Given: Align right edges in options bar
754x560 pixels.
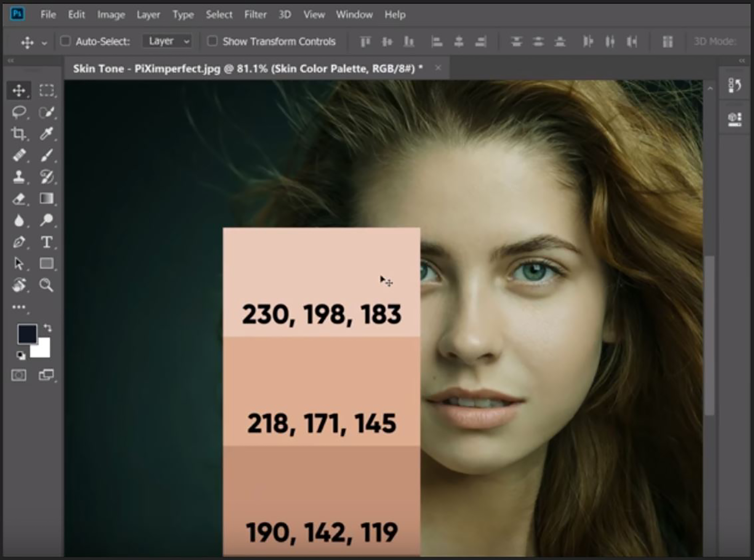Looking at the screenshot, I should (481, 42).
